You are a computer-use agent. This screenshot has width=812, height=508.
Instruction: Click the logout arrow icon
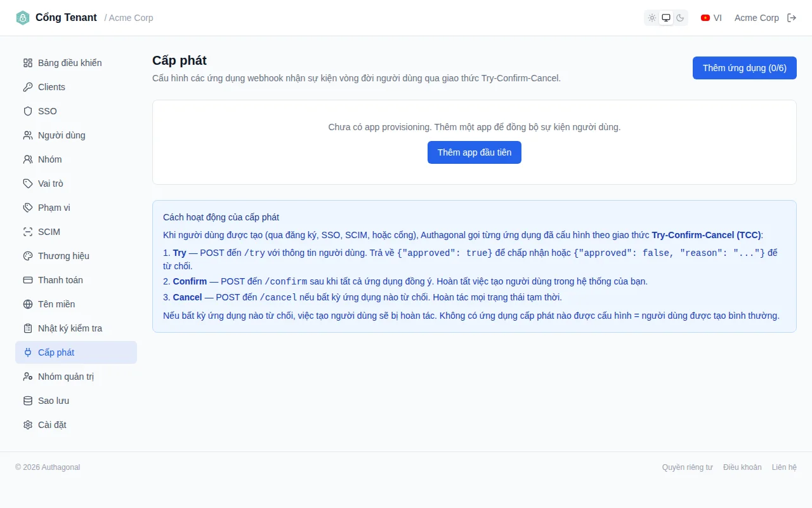(x=792, y=18)
